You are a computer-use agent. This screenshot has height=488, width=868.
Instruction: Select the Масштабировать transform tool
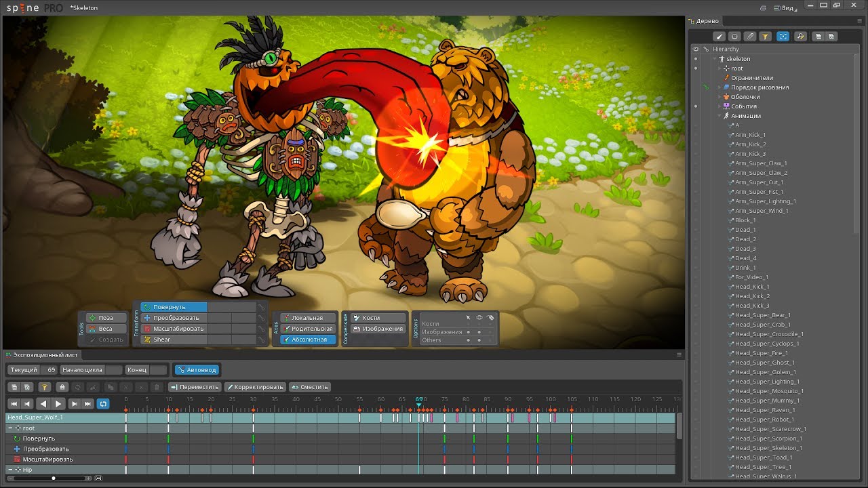174,329
